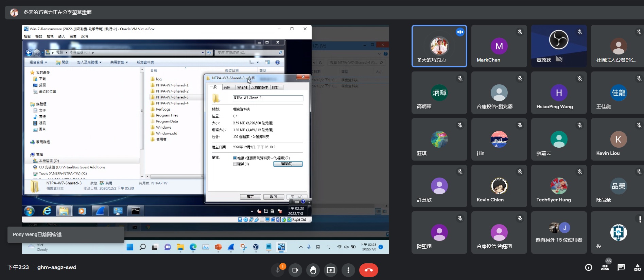Open 裝置 menu in VirtualBox window
Screen dimensions: 644x280
(x=73, y=36)
